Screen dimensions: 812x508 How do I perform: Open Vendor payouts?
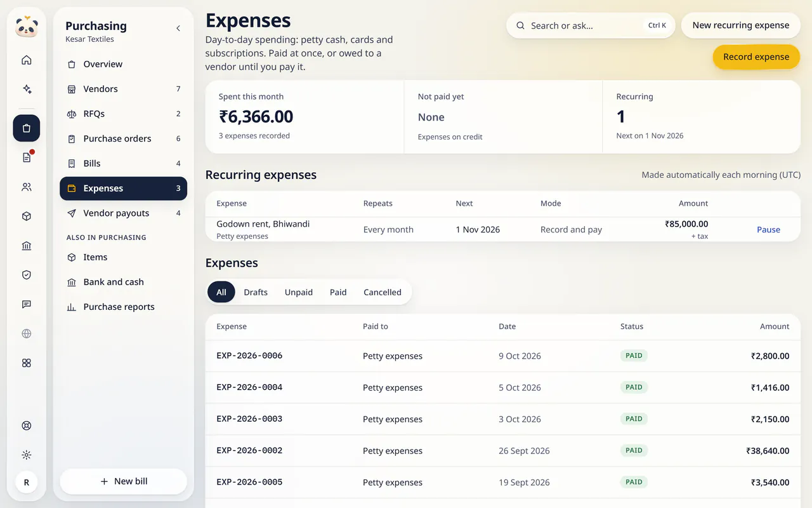click(123, 213)
